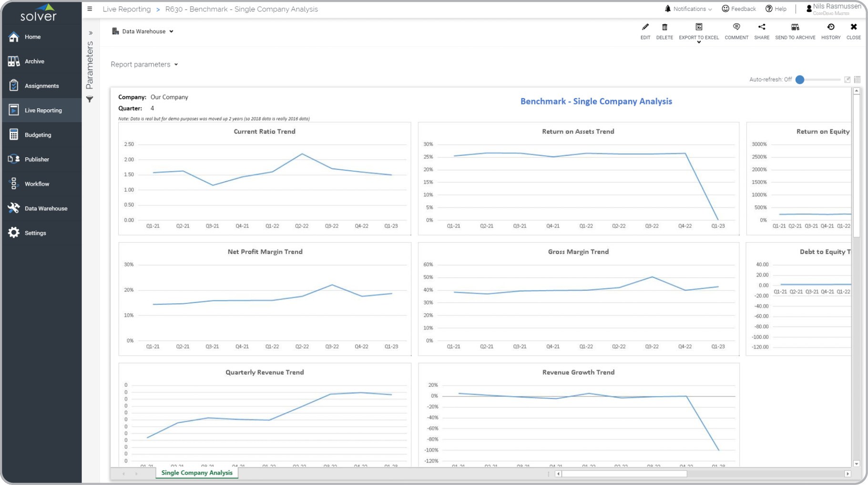
Task: Open the Data Warehouse dropdown
Action: point(143,31)
